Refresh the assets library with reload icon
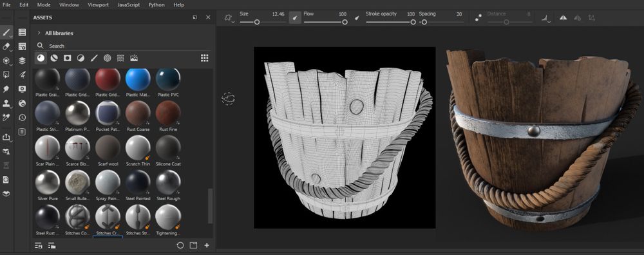 (x=180, y=245)
